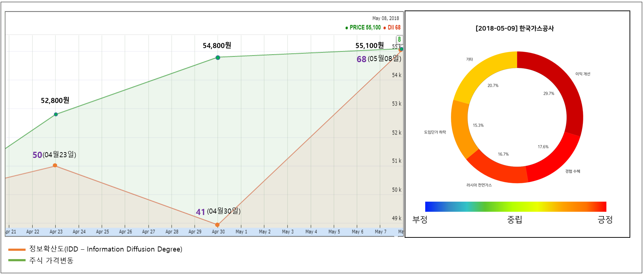Click the May 5 x-axis label
Screen dimensions: 644x275
(334, 232)
